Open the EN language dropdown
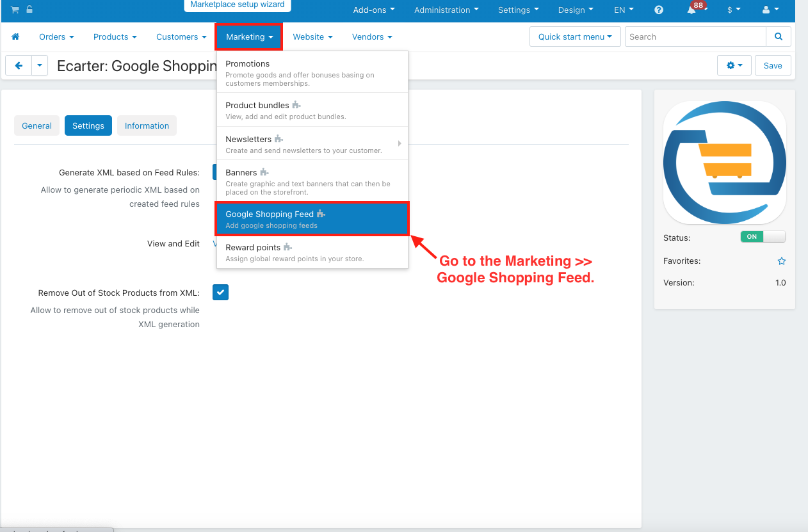Screen dimensions: 808x532 point(624,10)
